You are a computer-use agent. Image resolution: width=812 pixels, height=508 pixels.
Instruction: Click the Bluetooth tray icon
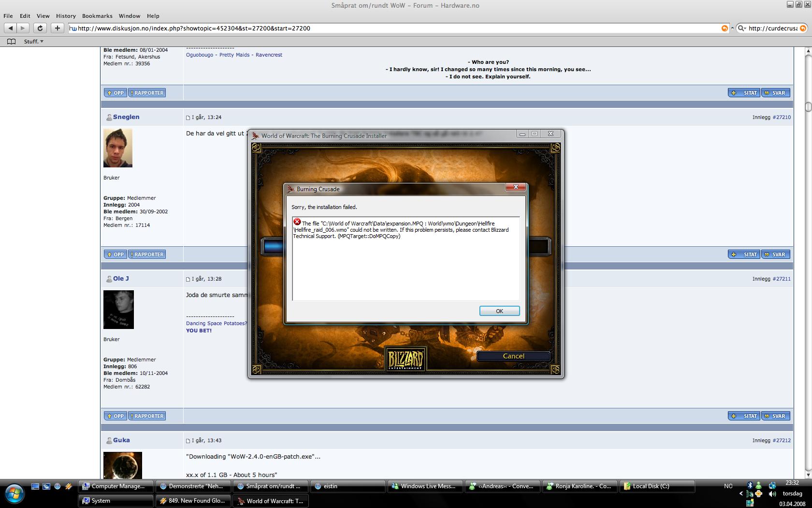point(750,485)
